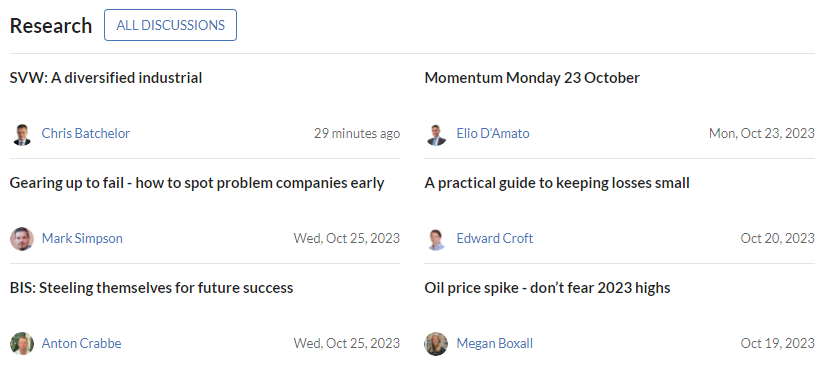Viewport: 825px width, 381px height.
Task: Open article SVW: A diversified industrial
Action: coord(106,78)
